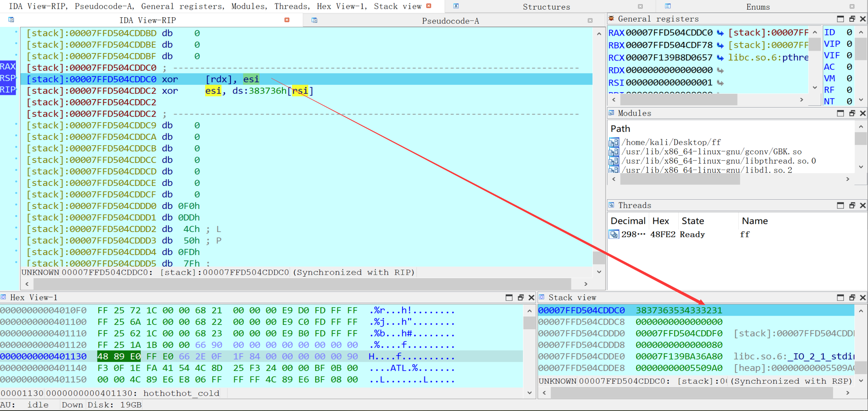The width and height of the screenshot is (868, 411).
Task: Click the IDA View-RIP tab icon
Action: click(11, 20)
